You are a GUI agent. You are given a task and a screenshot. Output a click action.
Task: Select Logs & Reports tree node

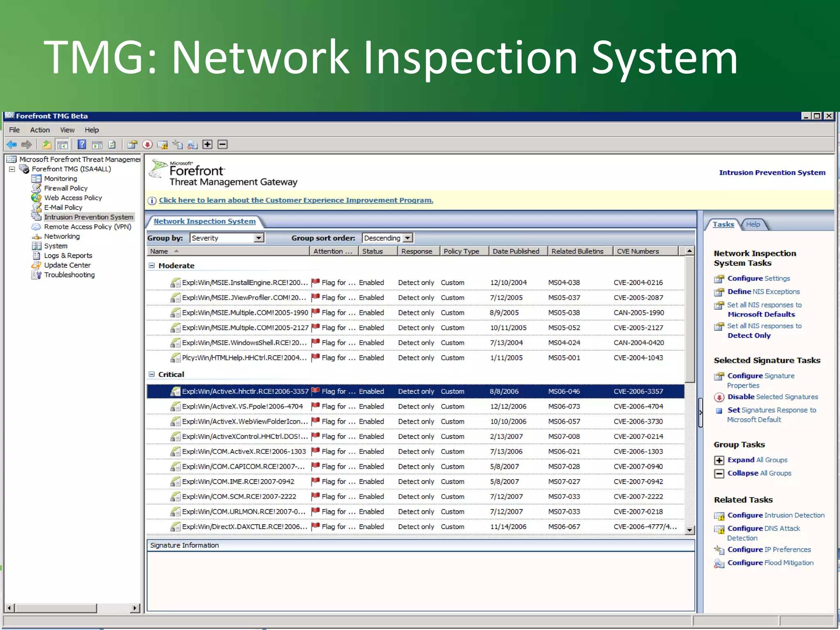point(68,256)
